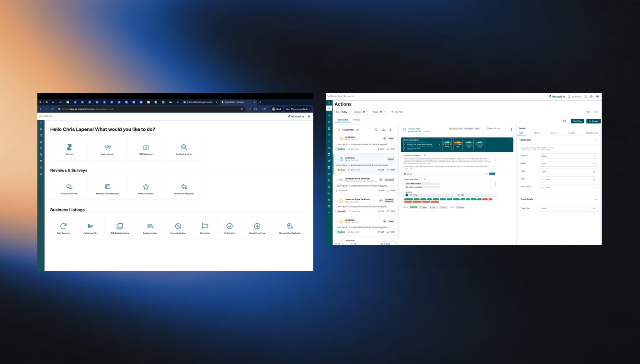Open the Queues: All filter dropdown
The height and width of the screenshot is (364, 640).
coord(361,112)
